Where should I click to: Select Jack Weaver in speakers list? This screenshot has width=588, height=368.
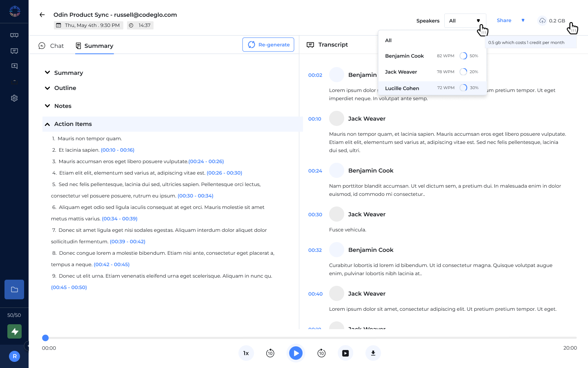point(432,72)
